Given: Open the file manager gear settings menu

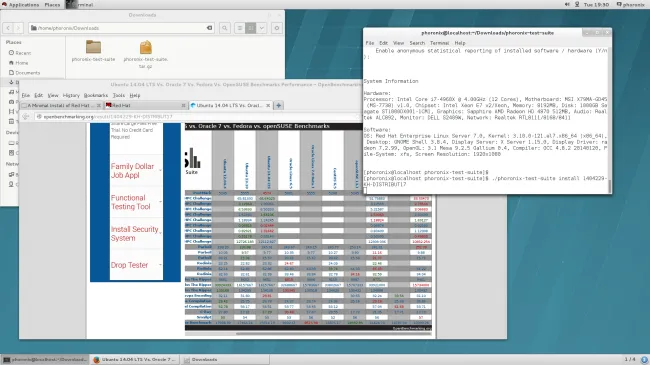Looking at the screenshot, I should click(276, 28).
